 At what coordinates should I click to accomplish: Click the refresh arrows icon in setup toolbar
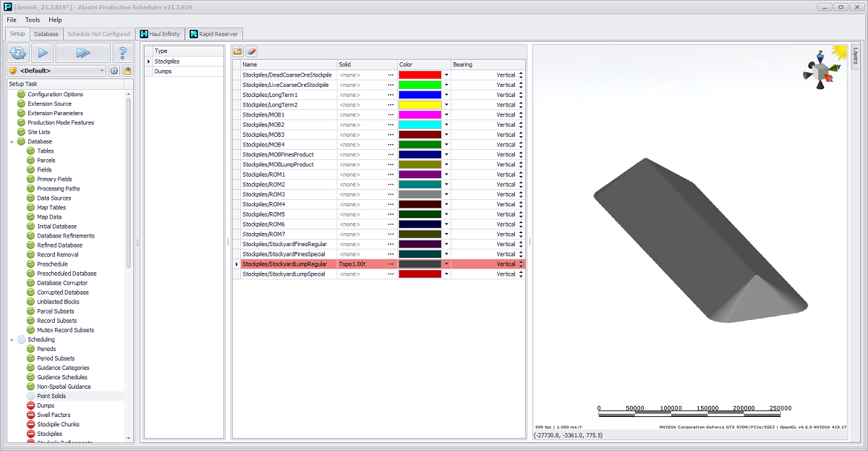18,52
